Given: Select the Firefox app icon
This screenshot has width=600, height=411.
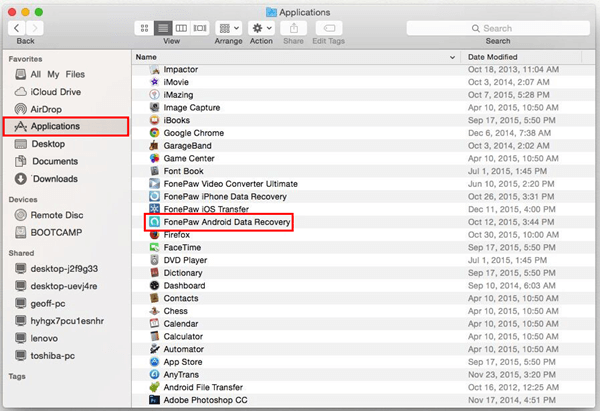Looking at the screenshot, I should 154,235.
